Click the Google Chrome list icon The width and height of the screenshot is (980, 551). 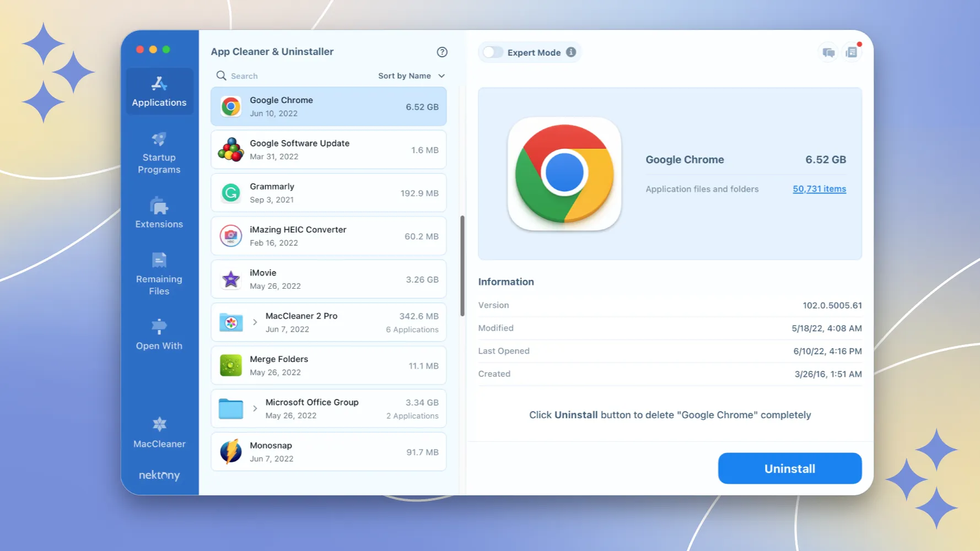tap(231, 106)
